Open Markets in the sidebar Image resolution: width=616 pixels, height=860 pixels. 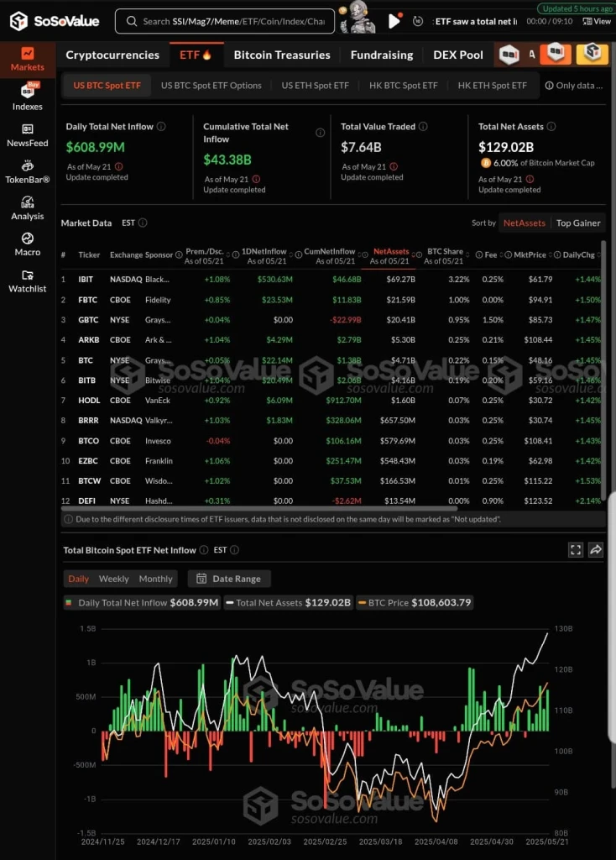tap(28, 60)
